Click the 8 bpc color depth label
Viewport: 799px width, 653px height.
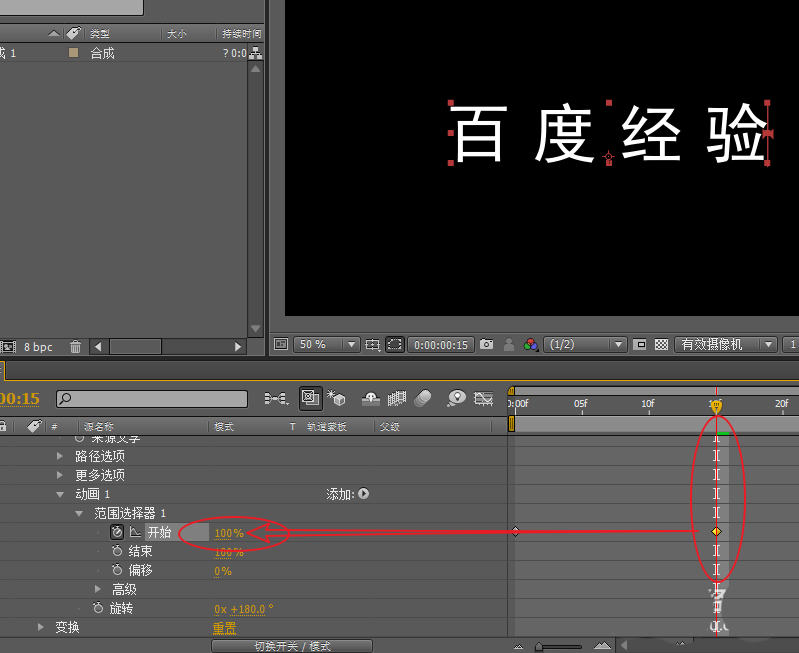[x=38, y=347]
